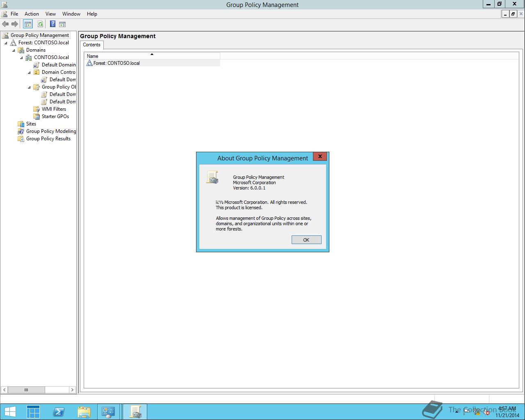Click the Domain Controllers OU icon
The height and width of the screenshot is (420, 525).
(37, 72)
